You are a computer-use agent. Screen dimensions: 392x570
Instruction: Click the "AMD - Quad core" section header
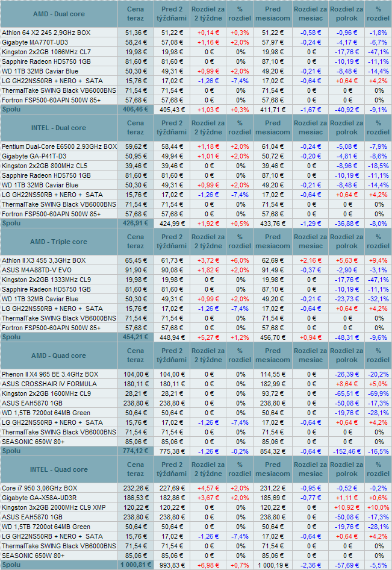(59, 355)
